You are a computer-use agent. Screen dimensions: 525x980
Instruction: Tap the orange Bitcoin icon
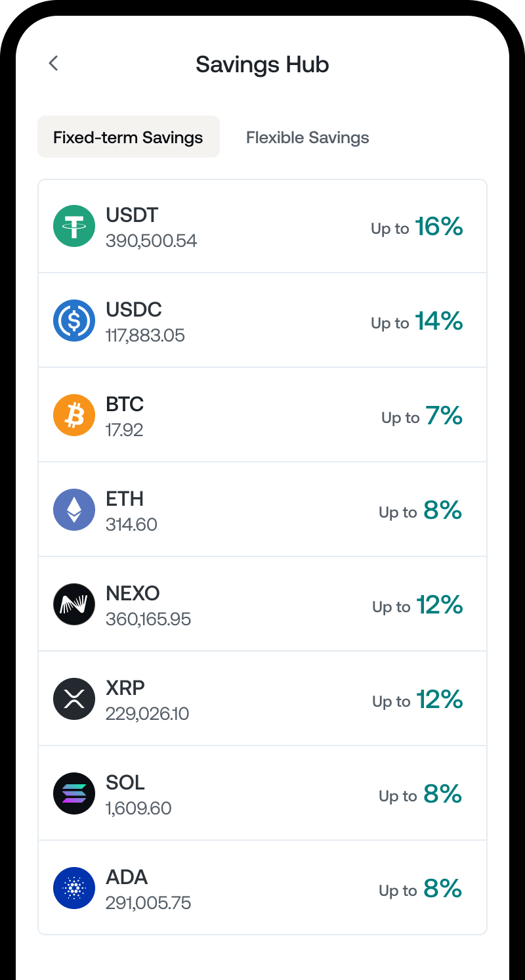pos(74,415)
